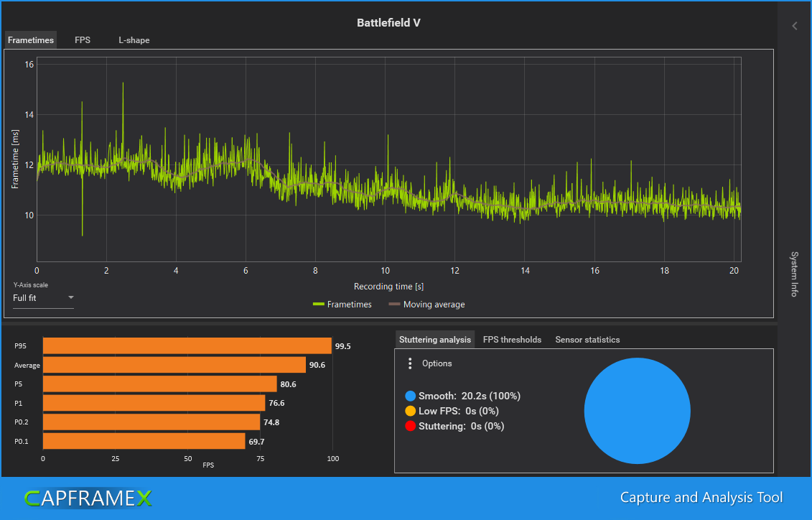This screenshot has width=812, height=520.
Task: Select the yellow Low FPS legend marker
Action: (410, 411)
